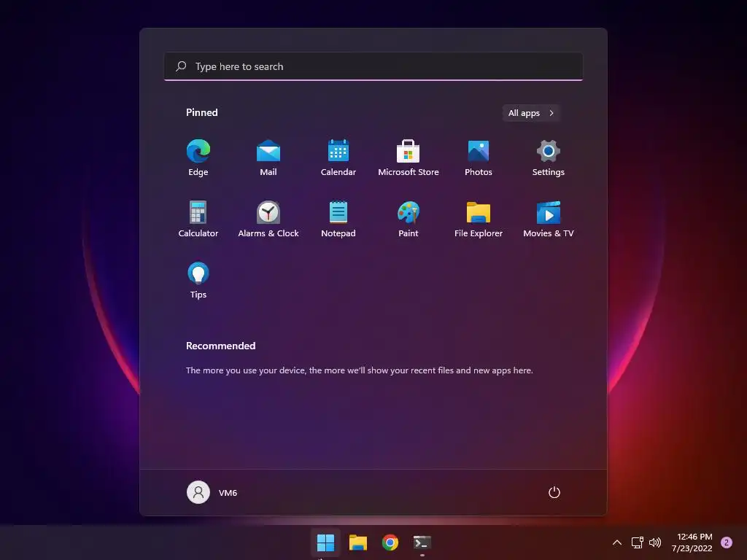747x560 pixels.
Task: Open the Tips app
Action: click(198, 281)
